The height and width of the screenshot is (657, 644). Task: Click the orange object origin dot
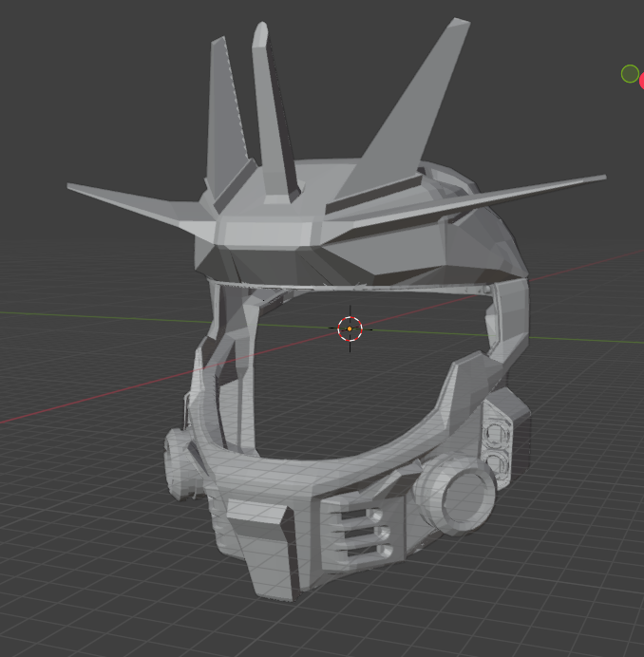350,328
